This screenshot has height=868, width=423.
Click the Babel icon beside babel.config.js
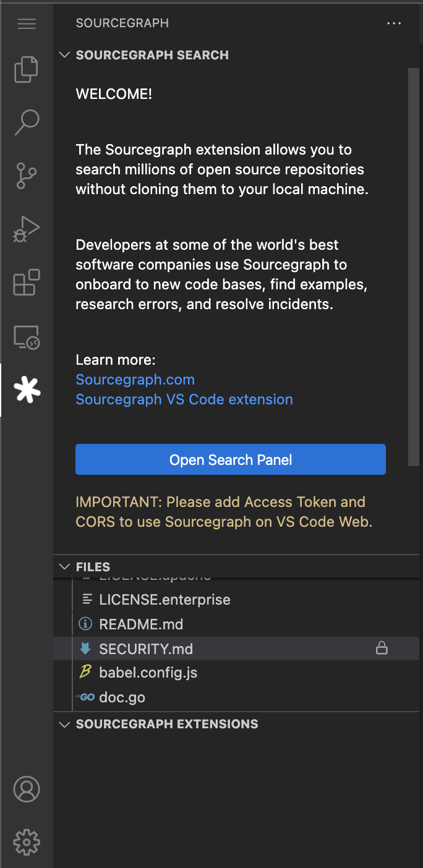85,673
